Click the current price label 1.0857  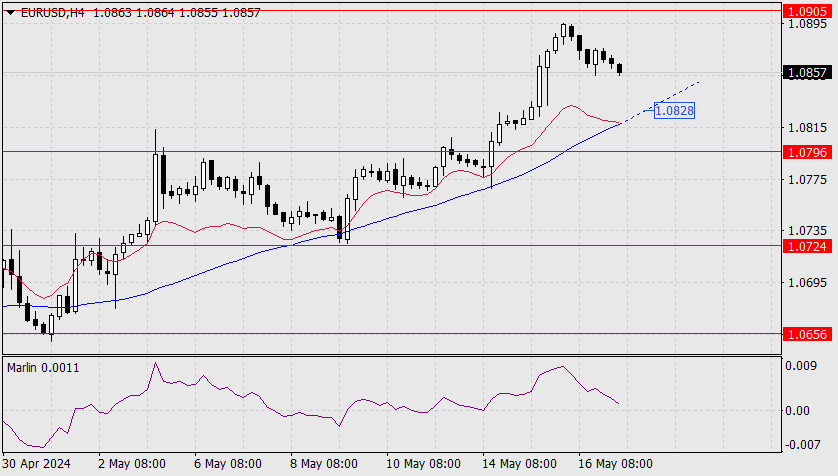pyautogui.click(x=808, y=73)
